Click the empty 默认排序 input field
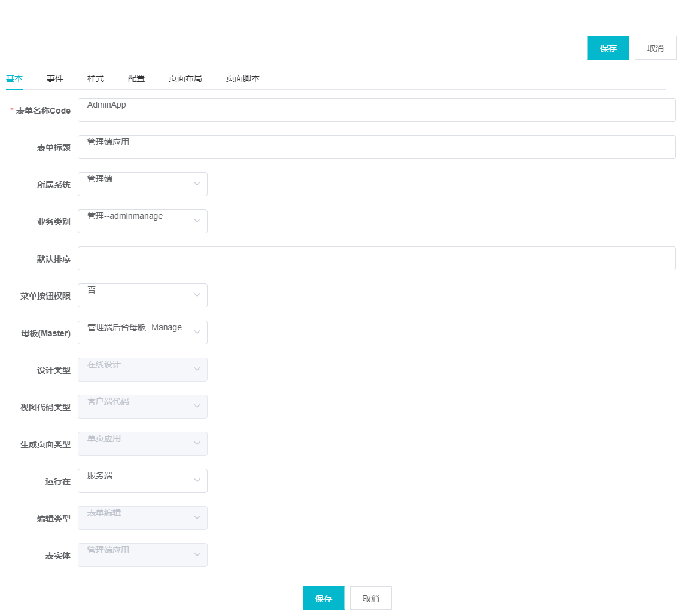Image resolution: width=682 pixels, height=616 pixels. 377,258
